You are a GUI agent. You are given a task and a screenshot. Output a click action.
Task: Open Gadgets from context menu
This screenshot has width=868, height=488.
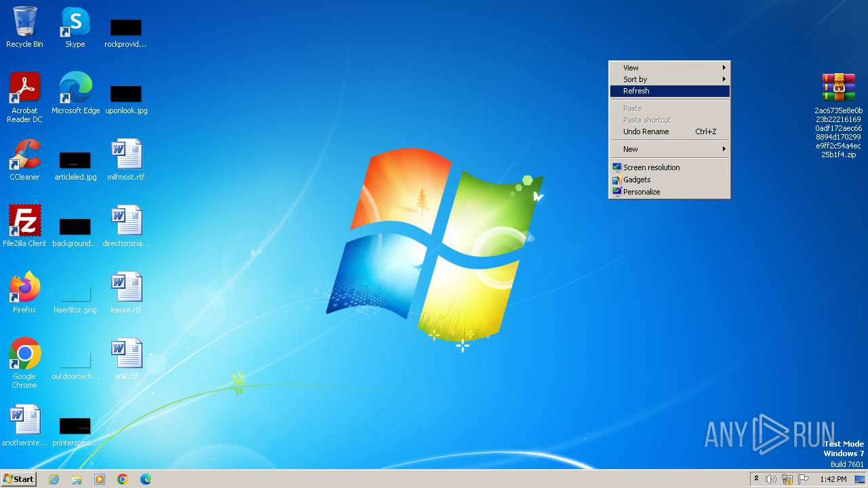tap(669, 180)
